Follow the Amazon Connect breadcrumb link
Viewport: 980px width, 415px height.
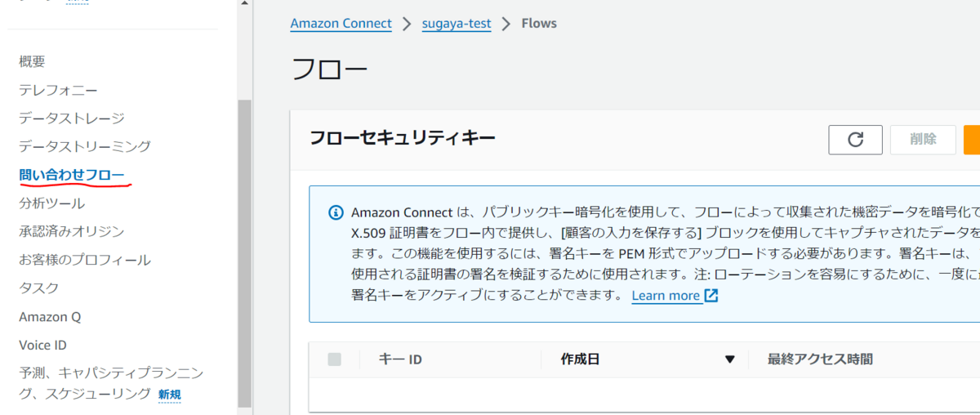tap(341, 24)
